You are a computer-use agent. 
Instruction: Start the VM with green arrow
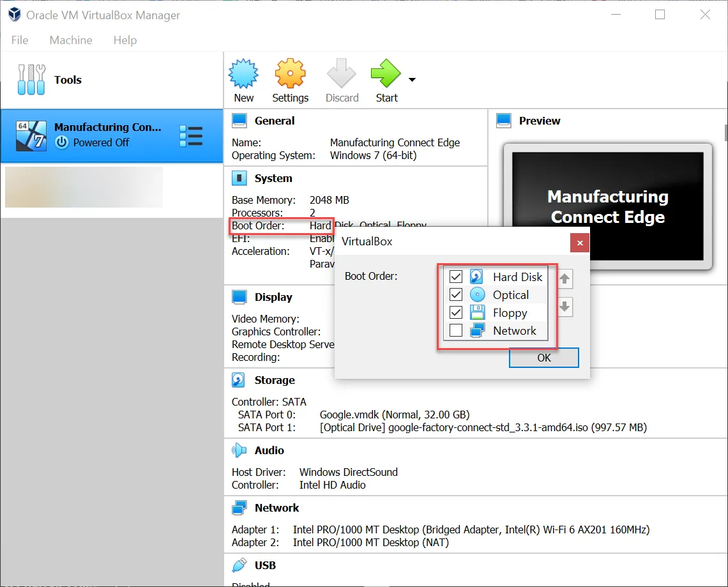[386, 73]
